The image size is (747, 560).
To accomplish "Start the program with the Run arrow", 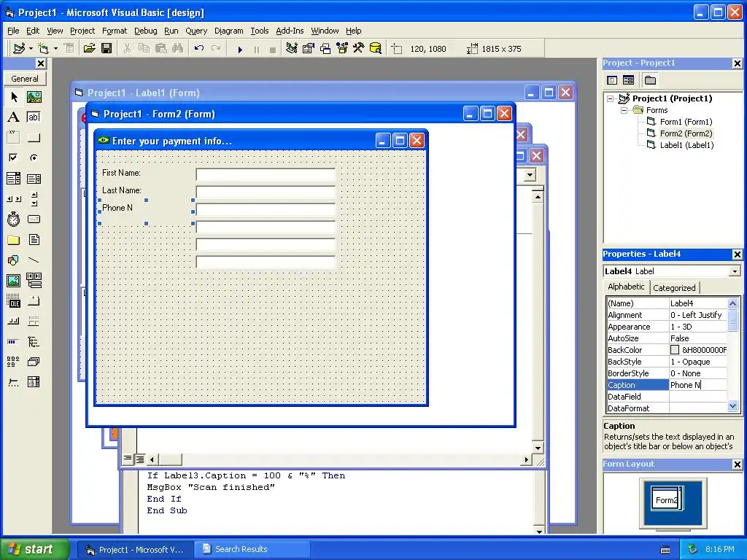I will point(240,49).
